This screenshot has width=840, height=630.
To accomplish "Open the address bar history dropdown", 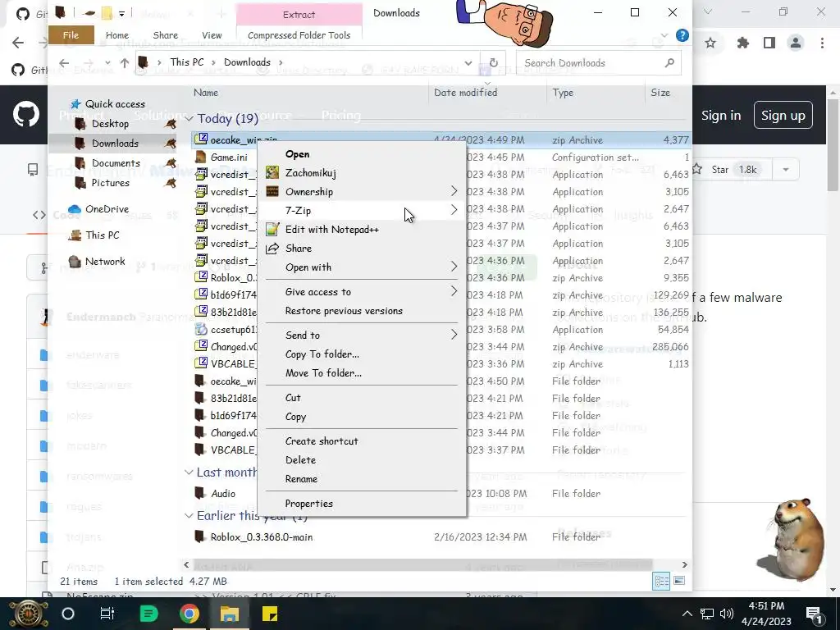I will (x=468, y=63).
